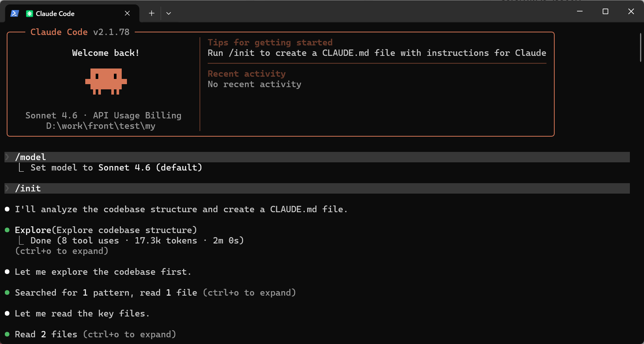This screenshot has height=344, width=644.
Task: Click the /init command line
Action: pos(28,188)
